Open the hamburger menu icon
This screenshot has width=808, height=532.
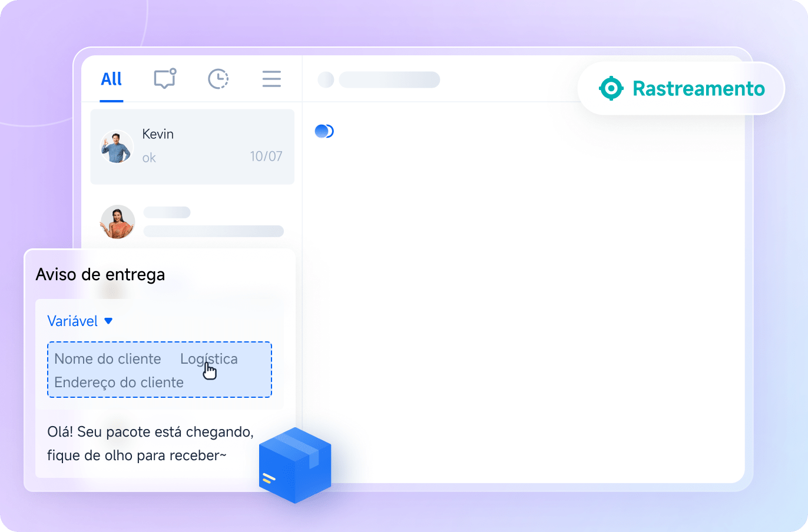tap(271, 79)
